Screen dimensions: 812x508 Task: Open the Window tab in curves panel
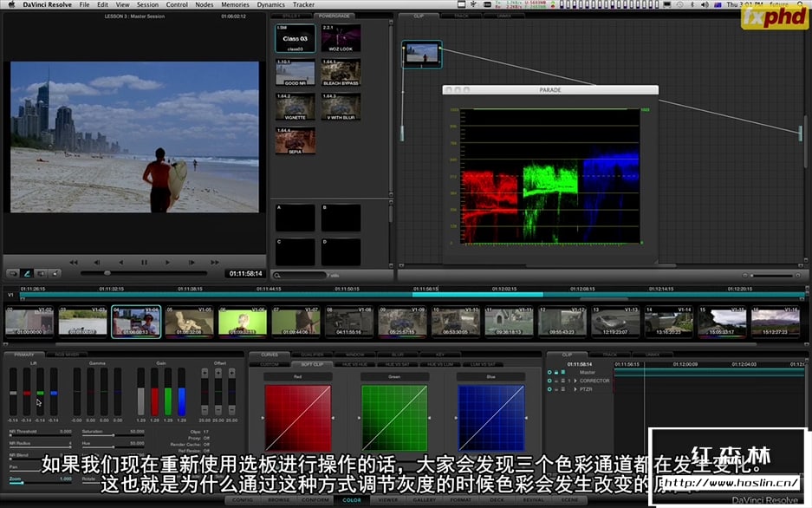pos(354,355)
